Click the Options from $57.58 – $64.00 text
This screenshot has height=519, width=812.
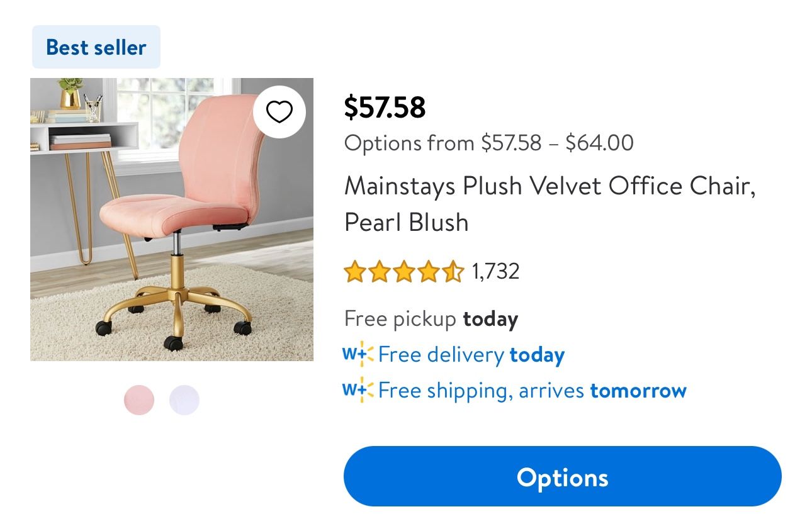click(x=488, y=143)
